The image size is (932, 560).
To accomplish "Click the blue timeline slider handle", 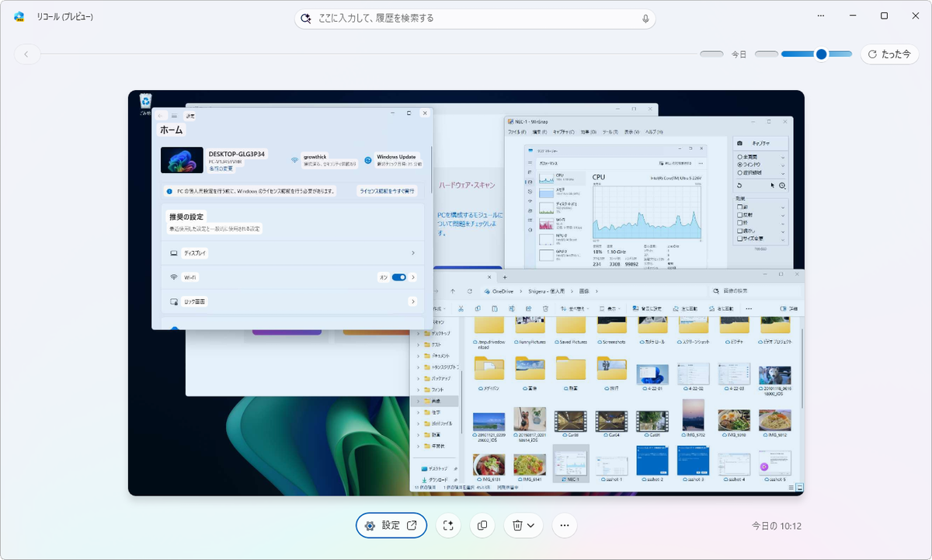I will (821, 54).
